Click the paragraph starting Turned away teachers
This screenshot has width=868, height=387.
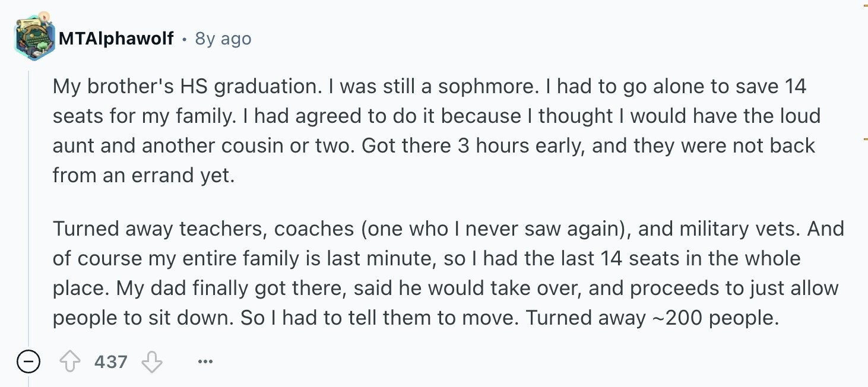click(x=448, y=274)
